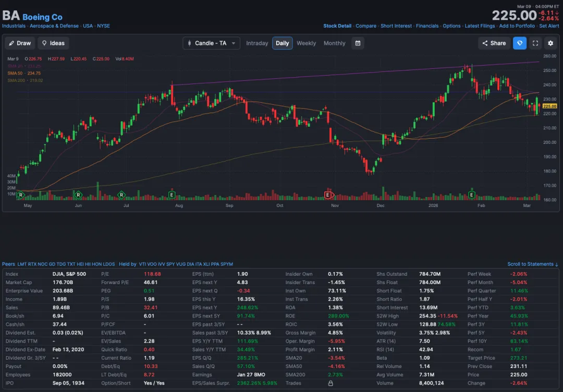Open the Financials page
The image size is (563, 392).
point(427,26)
